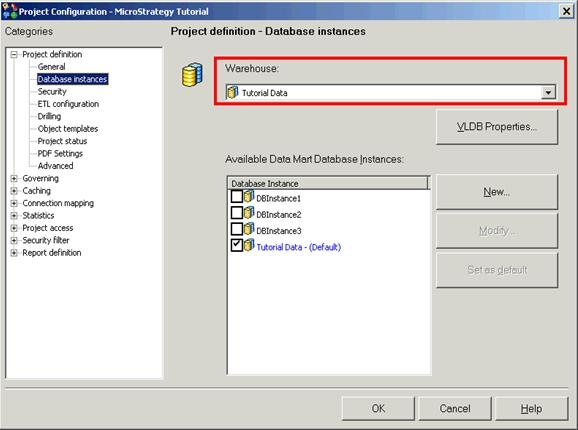Viewport: 578px width, 430px height.
Task: Close the Project Configuration dialog
Action: 566,11
